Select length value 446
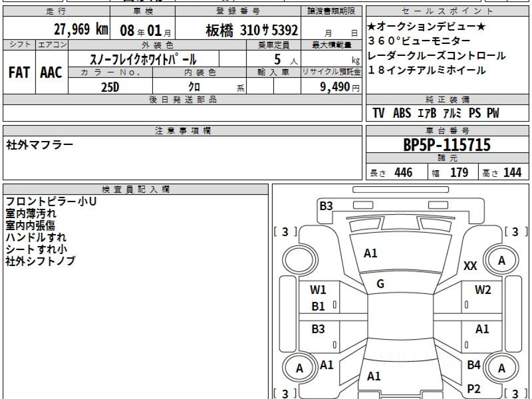 [403, 172]
